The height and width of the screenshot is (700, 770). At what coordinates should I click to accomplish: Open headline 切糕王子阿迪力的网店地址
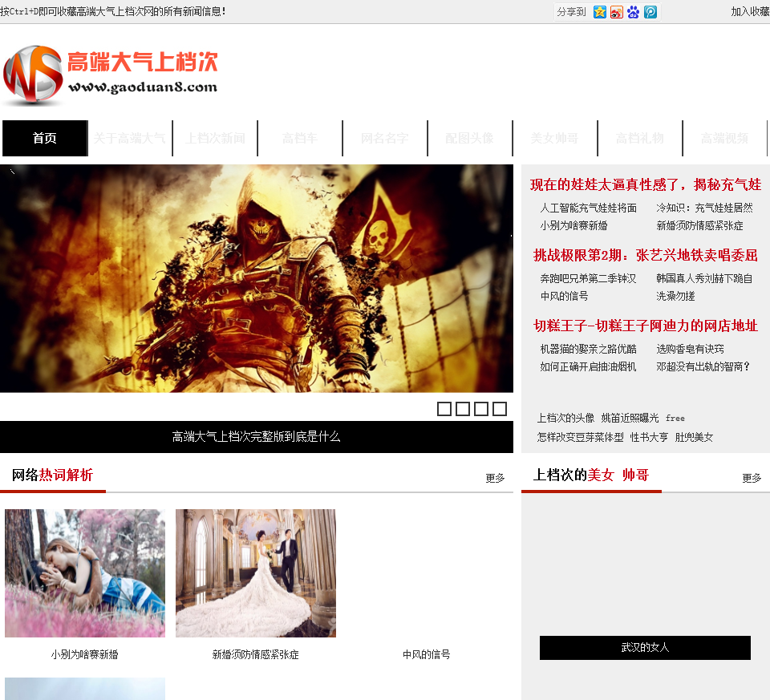coord(645,326)
